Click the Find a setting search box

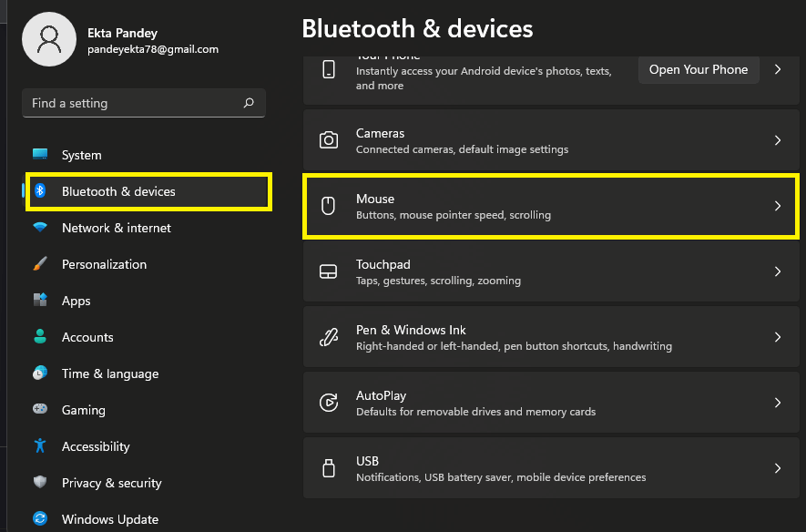(132, 103)
